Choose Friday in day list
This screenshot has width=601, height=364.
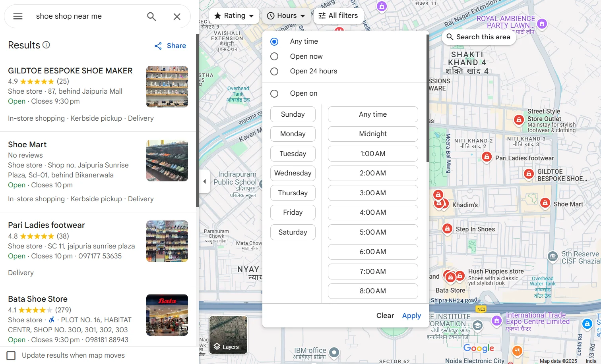(x=293, y=212)
